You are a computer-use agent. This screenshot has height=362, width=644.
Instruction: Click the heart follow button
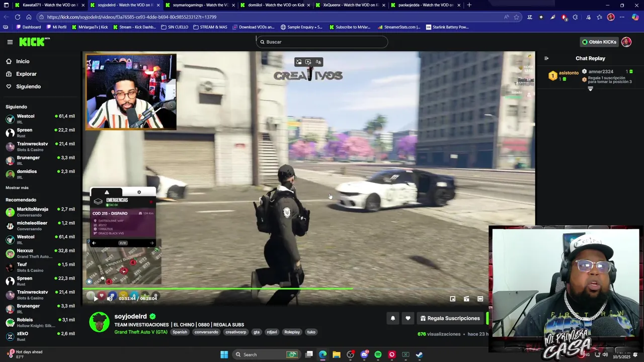(408, 318)
